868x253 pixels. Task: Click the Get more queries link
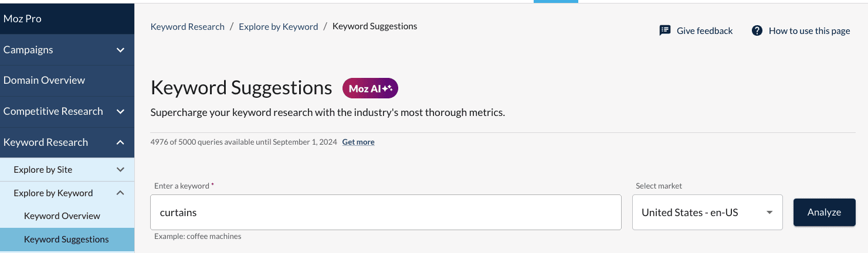(358, 142)
